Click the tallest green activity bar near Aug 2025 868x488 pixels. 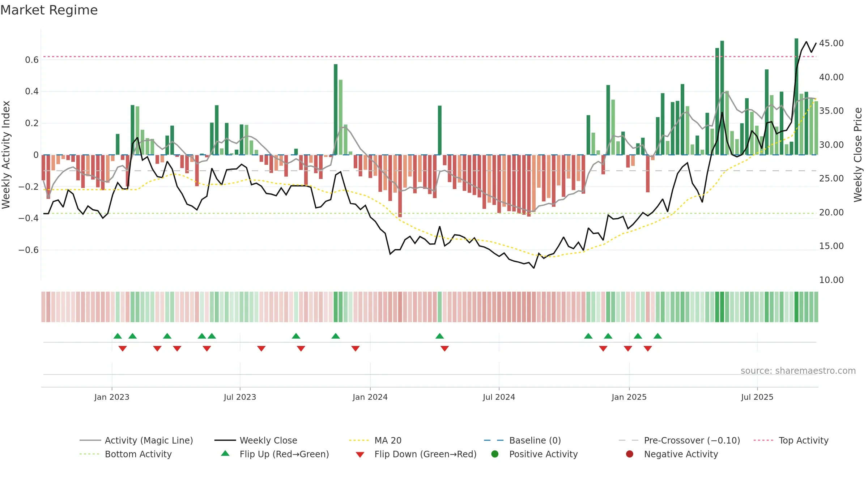click(x=796, y=97)
